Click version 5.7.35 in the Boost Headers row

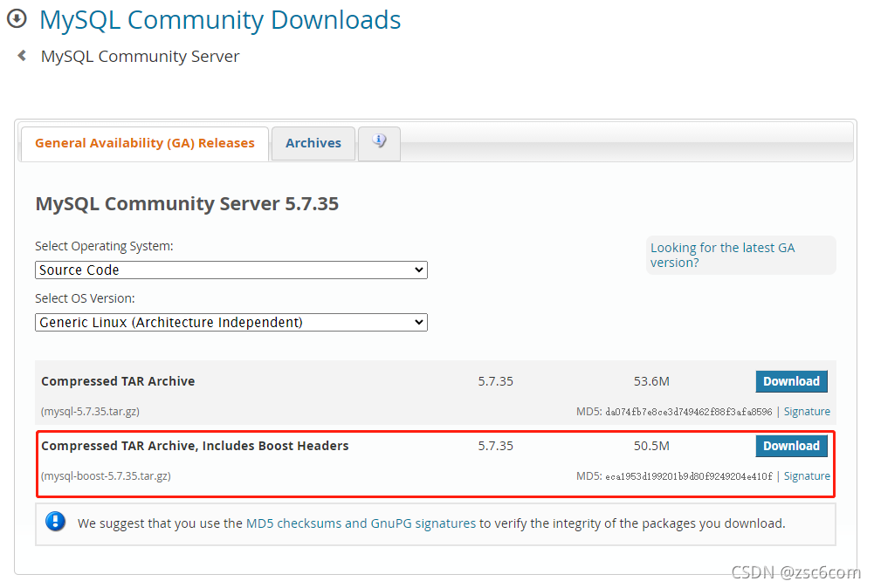[496, 446]
